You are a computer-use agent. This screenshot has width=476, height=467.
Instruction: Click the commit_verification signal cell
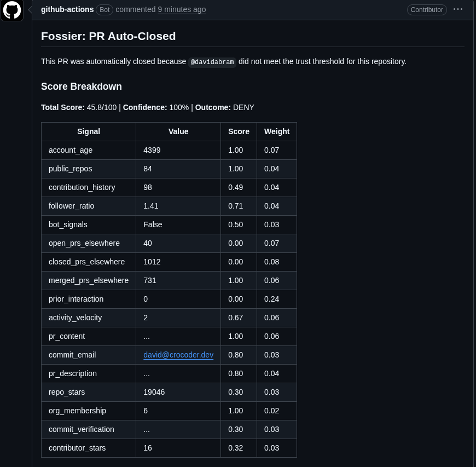(89, 429)
